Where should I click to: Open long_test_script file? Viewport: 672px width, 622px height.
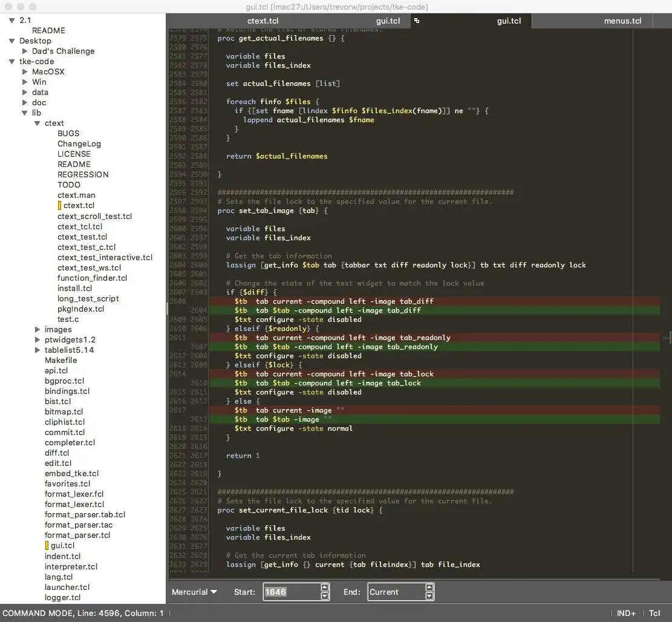click(x=88, y=298)
